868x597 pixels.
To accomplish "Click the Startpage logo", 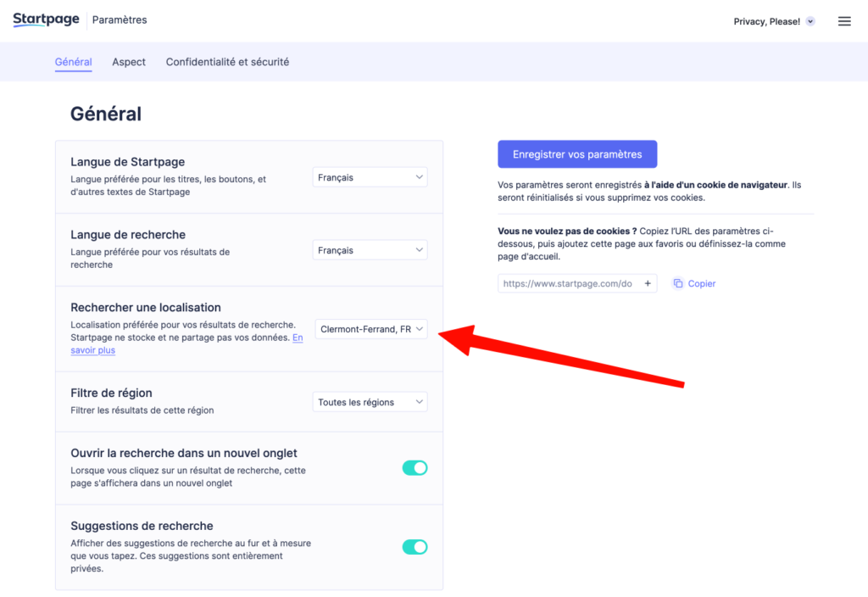I will 46,20.
